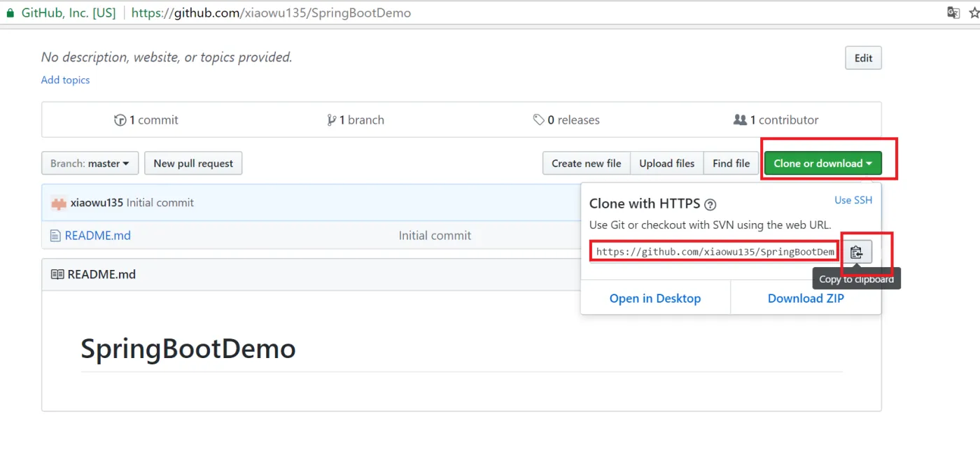Click the New pull request button
980x449 pixels.
pyautogui.click(x=193, y=164)
